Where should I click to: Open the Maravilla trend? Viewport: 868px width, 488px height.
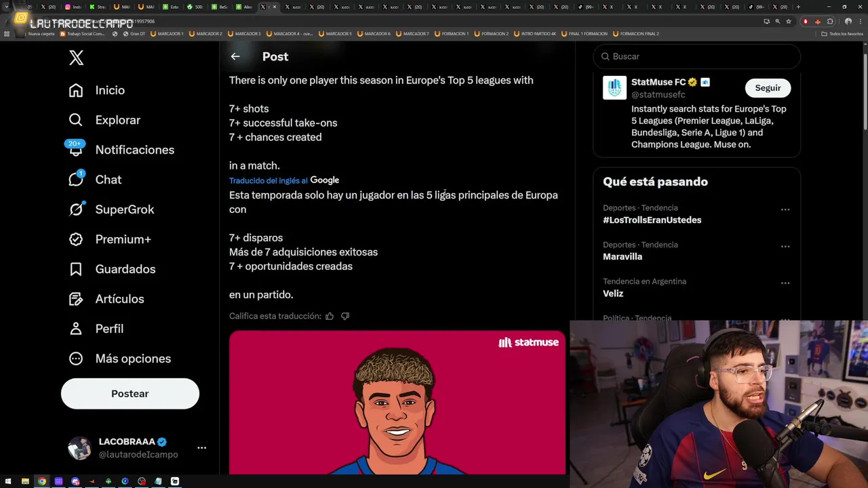coord(623,257)
